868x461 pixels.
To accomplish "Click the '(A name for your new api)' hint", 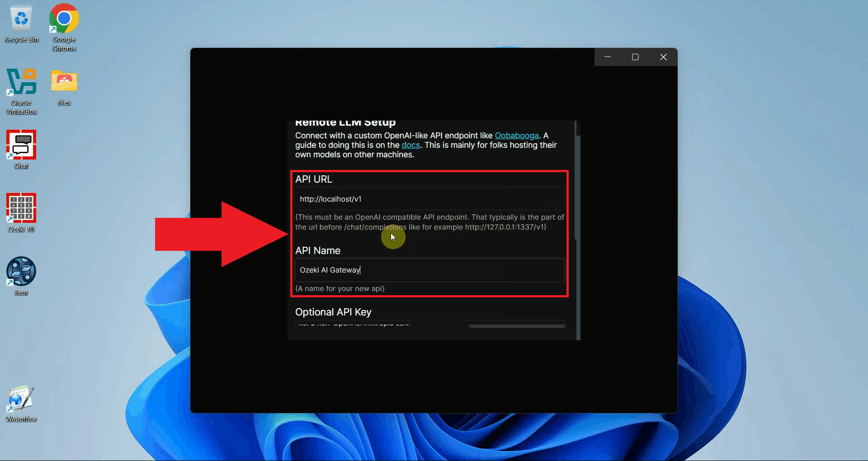I will 340,288.
